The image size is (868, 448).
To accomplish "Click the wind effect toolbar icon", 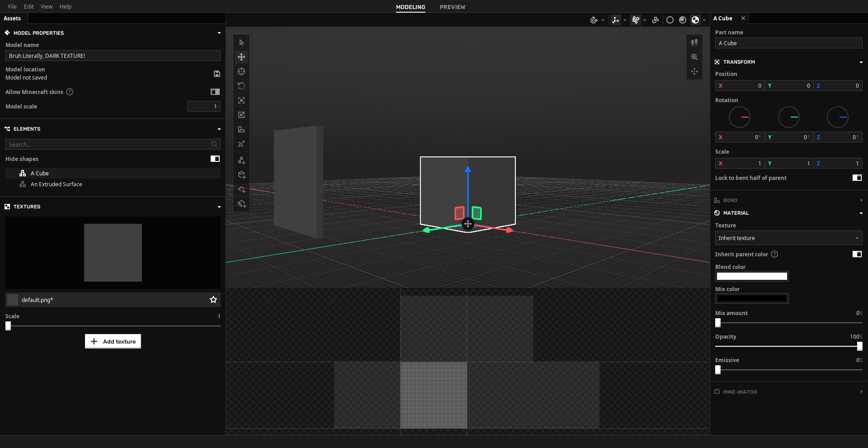I will coord(636,20).
